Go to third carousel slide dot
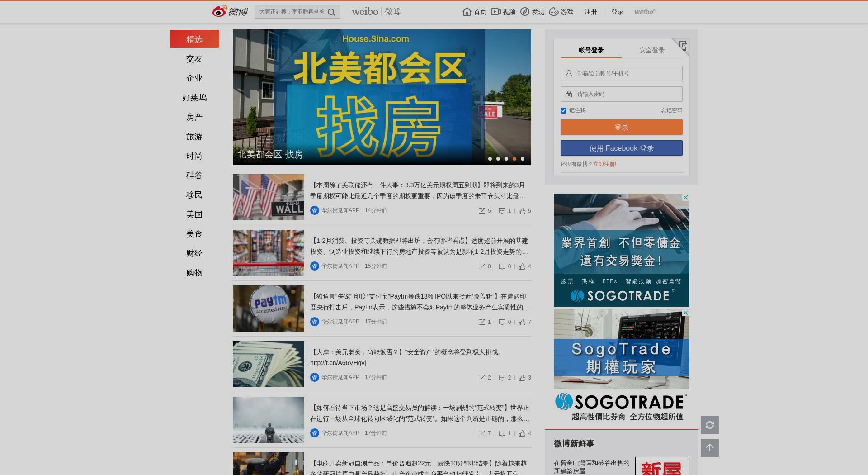 tap(506, 159)
